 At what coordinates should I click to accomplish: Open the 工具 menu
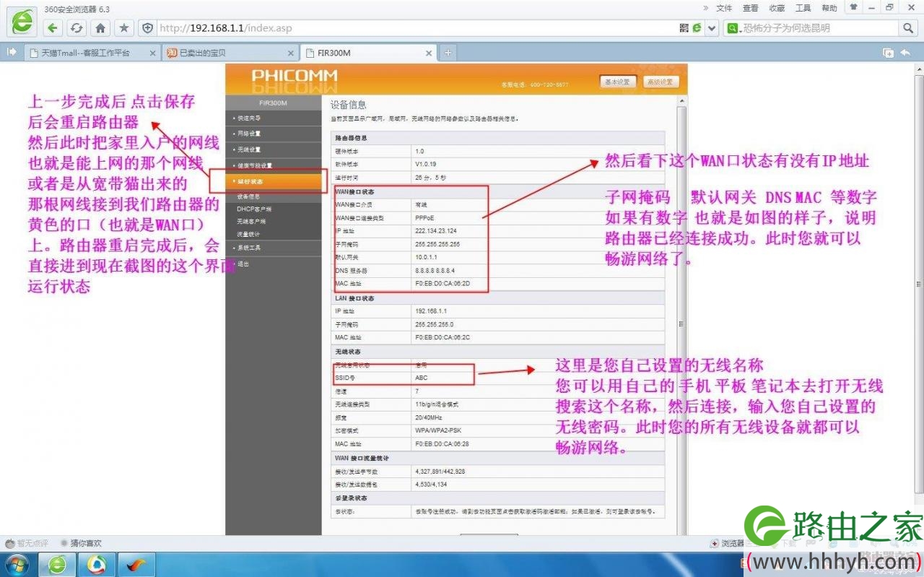[x=803, y=8]
